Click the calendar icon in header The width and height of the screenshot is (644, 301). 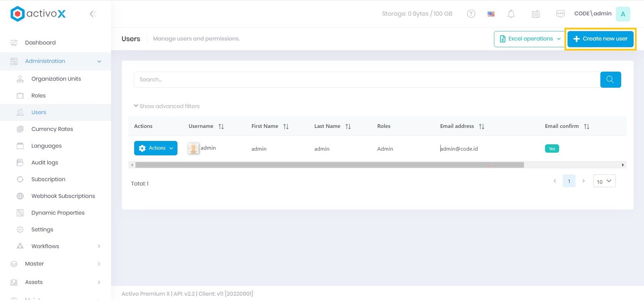(x=535, y=14)
